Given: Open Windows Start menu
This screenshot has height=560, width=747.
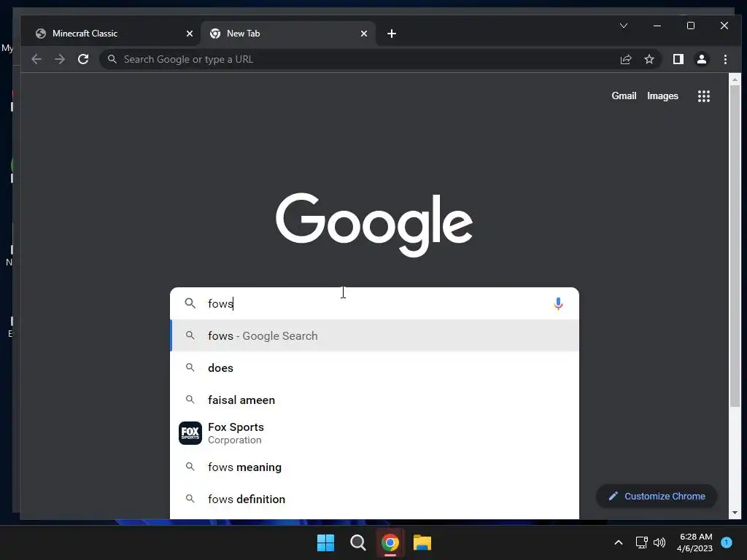Looking at the screenshot, I should tap(326, 542).
